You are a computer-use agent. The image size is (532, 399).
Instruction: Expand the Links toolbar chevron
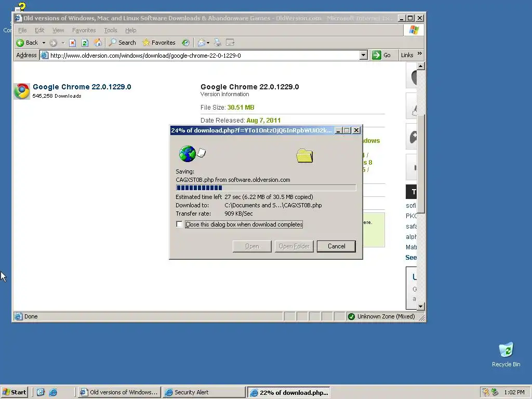coord(420,54)
